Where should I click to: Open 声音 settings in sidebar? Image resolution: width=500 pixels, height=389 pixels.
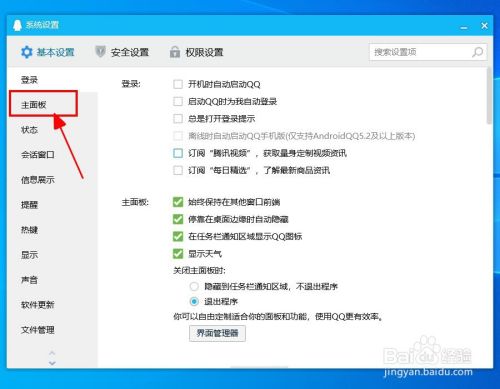29,280
